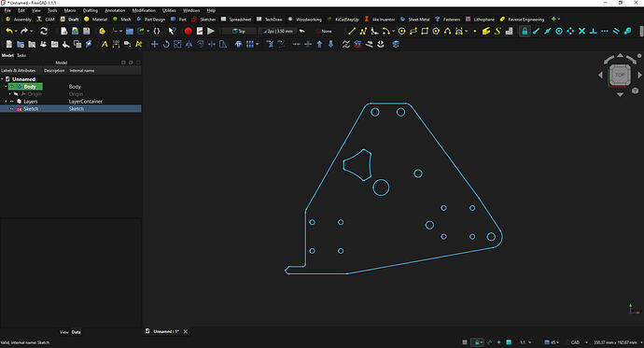Switch to the Sketcher workbench
The width and height of the screenshot is (644, 348).
[x=203, y=20]
